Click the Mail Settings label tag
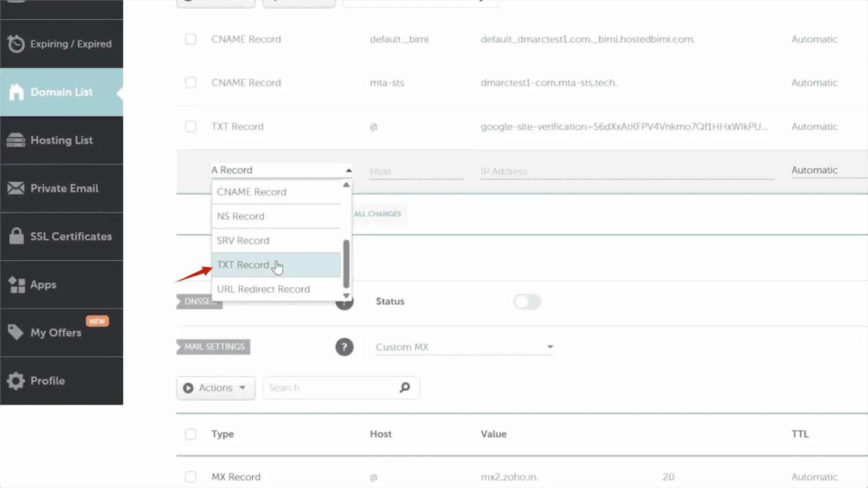The image size is (868, 488). (214, 347)
